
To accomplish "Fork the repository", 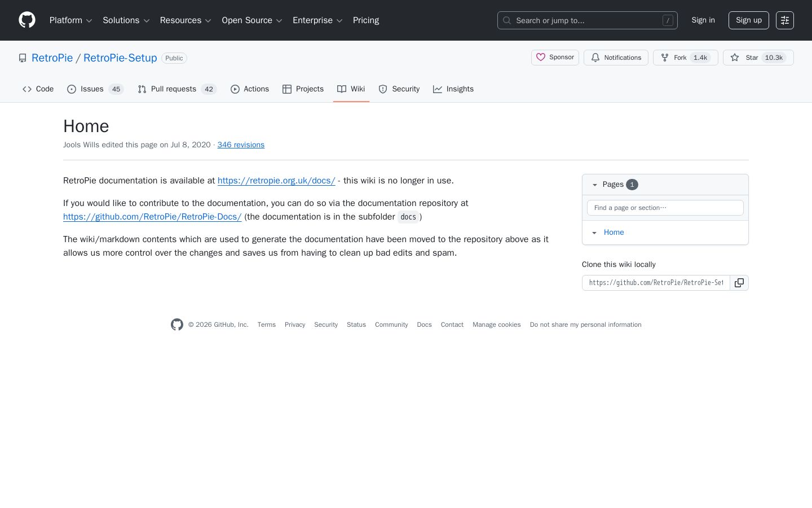I will (x=685, y=58).
